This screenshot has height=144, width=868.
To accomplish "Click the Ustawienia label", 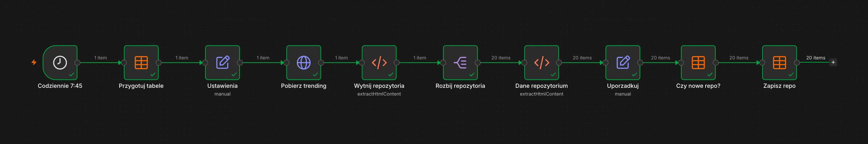I will [222, 86].
